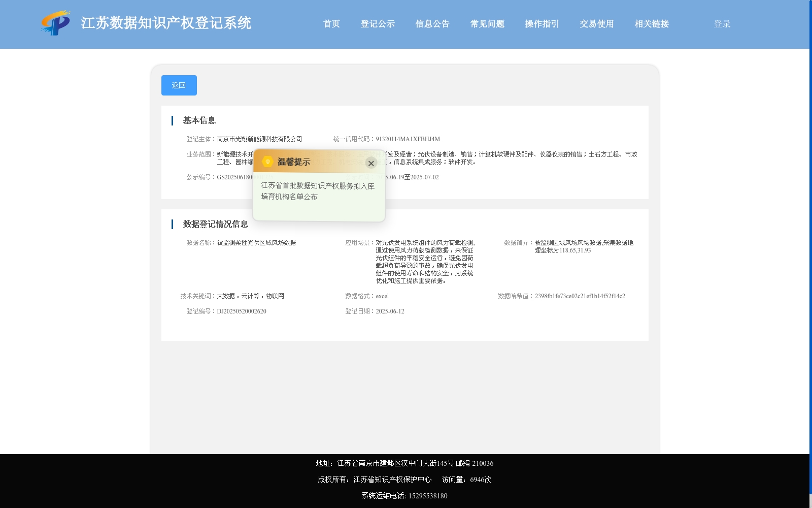This screenshot has width=812, height=508.
Task: Select visit count 6946次
Action: tap(481, 480)
